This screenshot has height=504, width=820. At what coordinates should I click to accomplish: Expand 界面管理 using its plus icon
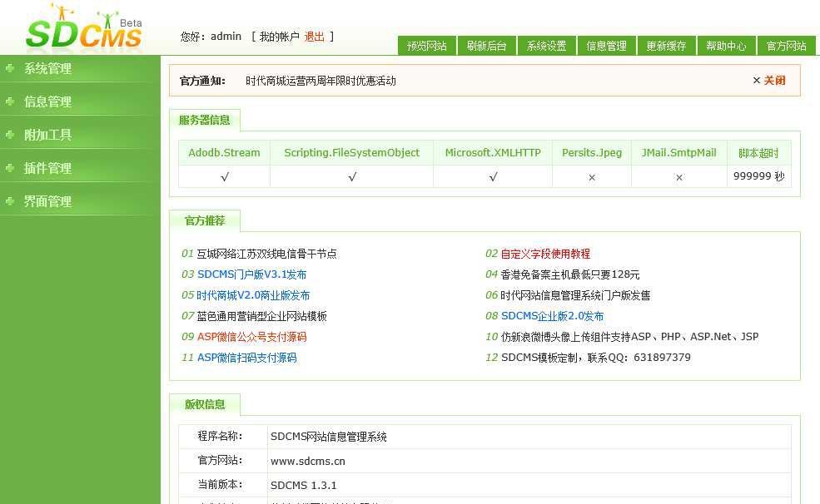[x=9, y=200]
